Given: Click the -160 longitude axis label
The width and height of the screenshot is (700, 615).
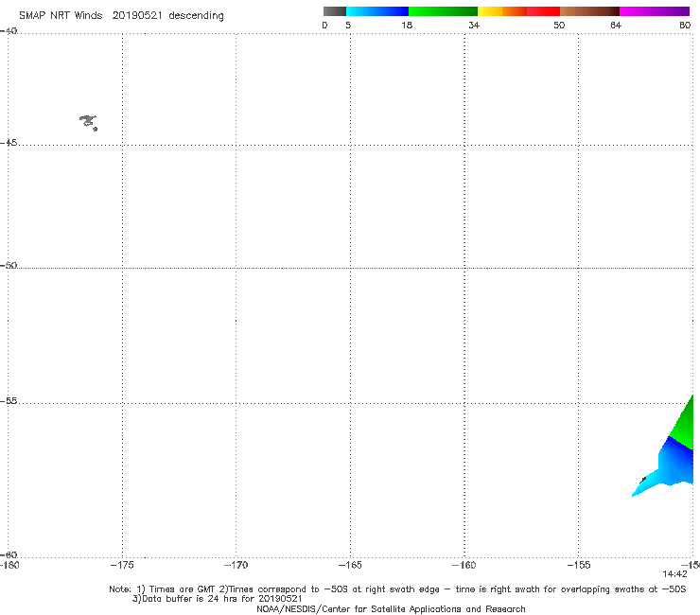Looking at the screenshot, I should [x=464, y=565].
